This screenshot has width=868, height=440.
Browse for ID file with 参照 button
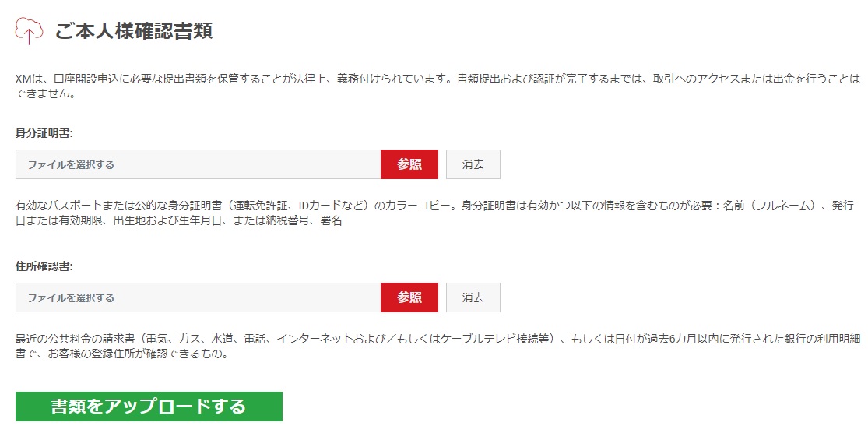coord(409,164)
